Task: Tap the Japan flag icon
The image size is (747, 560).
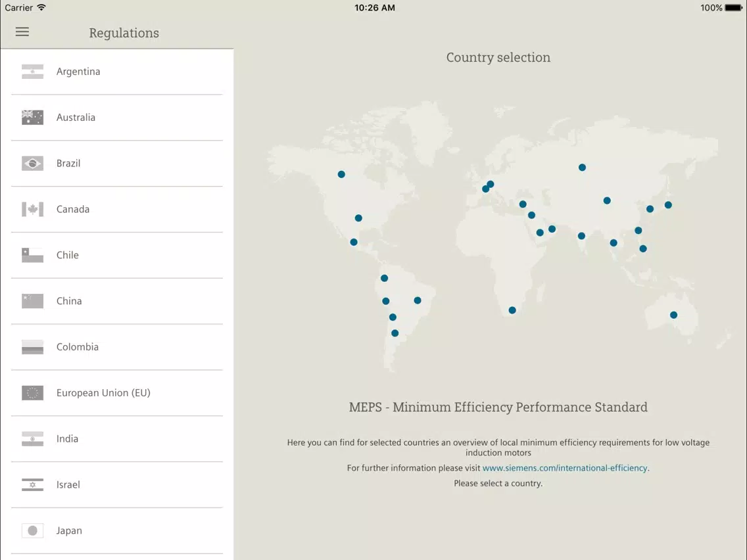Action: 32,530
